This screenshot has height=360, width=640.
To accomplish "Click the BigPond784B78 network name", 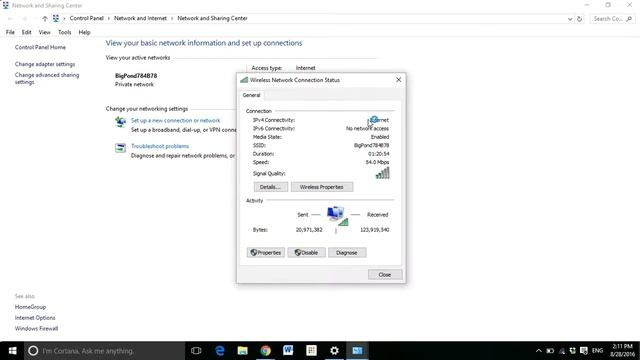I will coord(136,76).
